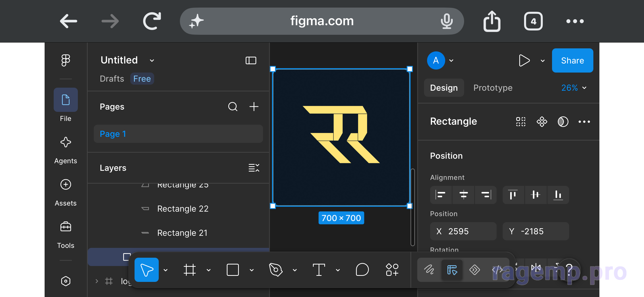
Task: Select the Rectangle shape tool
Action: point(233,270)
